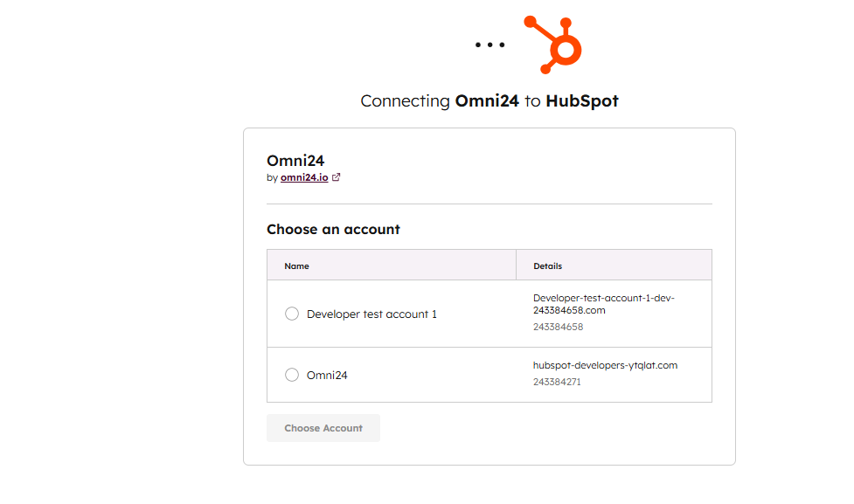Viewport: 854px width, 504px height.
Task: Click the Omni24 app title heading
Action: (295, 161)
